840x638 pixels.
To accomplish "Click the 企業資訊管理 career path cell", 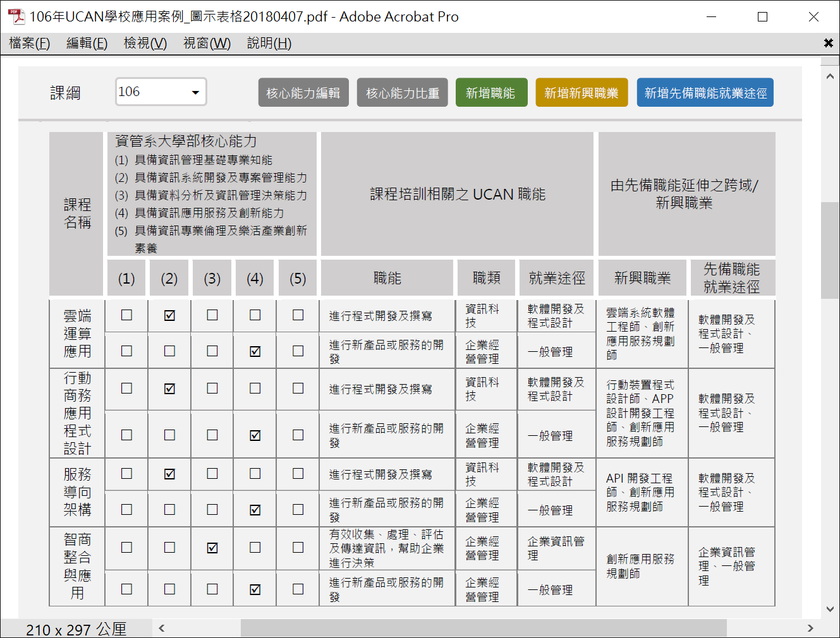I will click(x=556, y=548).
